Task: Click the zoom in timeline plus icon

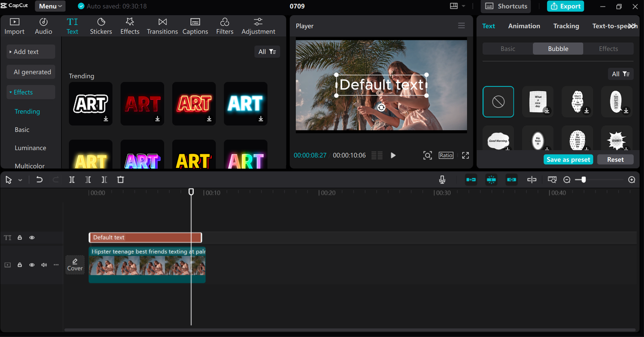Action: tap(632, 180)
